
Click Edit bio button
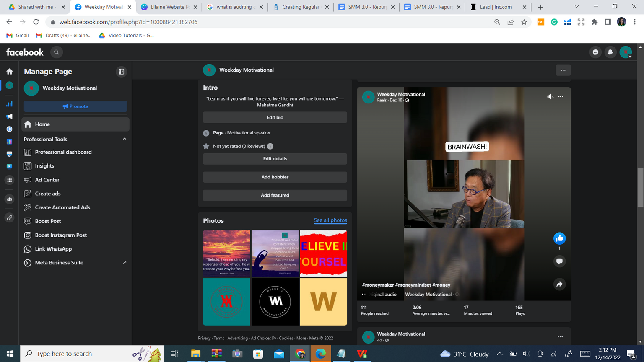(x=275, y=117)
